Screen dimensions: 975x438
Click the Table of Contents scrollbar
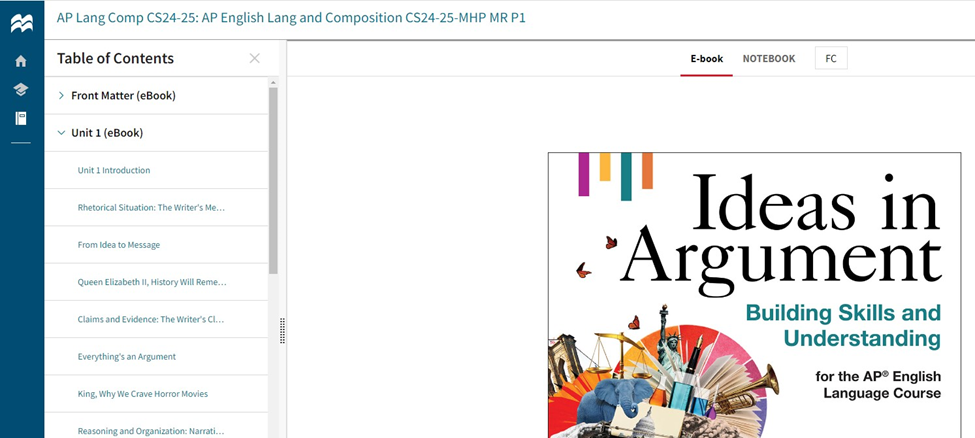[273, 180]
